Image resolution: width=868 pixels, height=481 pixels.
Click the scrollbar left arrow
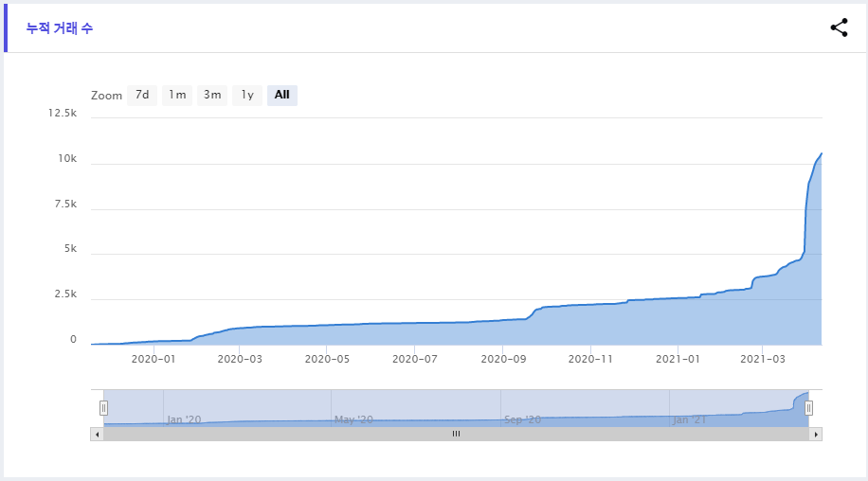(x=97, y=434)
